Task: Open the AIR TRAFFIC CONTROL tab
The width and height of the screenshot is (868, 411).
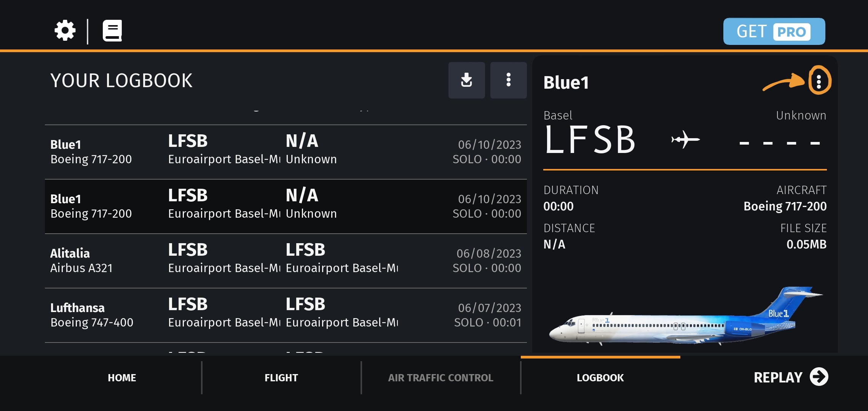Action: click(x=440, y=378)
